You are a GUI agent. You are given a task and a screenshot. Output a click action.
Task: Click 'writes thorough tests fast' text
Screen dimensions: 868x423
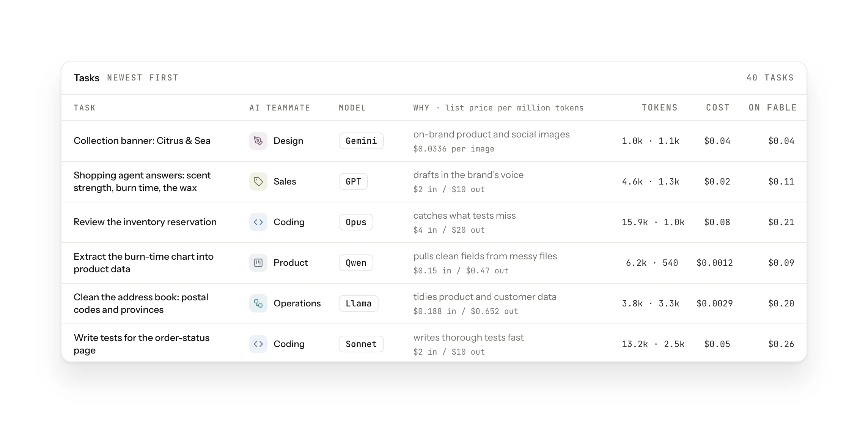click(x=468, y=338)
